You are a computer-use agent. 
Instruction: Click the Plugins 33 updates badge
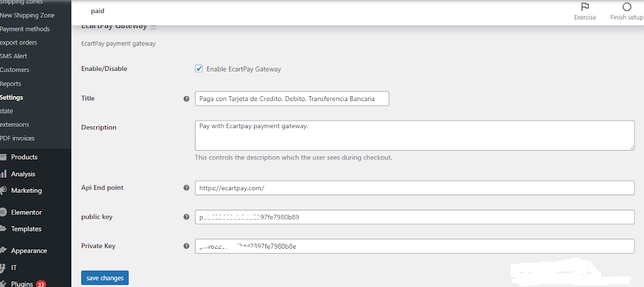[41, 284]
